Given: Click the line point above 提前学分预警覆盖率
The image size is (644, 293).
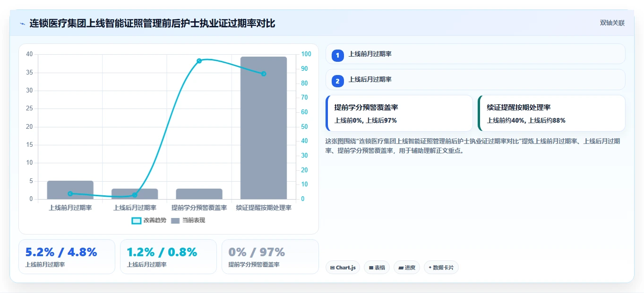Looking at the screenshot, I should click(x=199, y=61).
